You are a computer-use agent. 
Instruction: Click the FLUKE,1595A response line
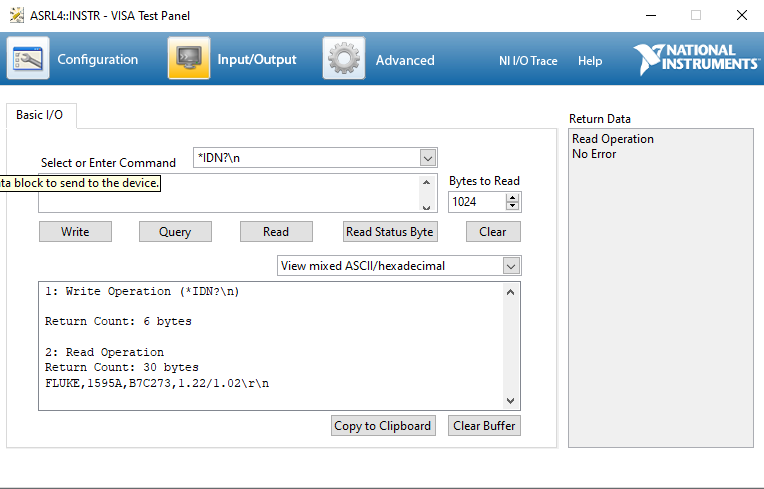[157, 383]
